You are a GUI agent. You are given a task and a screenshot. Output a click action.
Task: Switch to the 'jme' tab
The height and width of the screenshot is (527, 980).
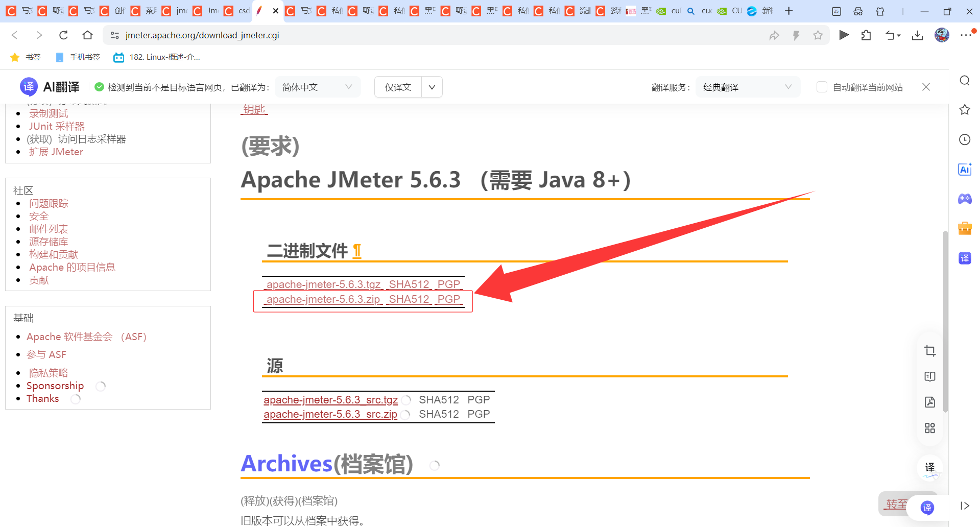click(175, 11)
